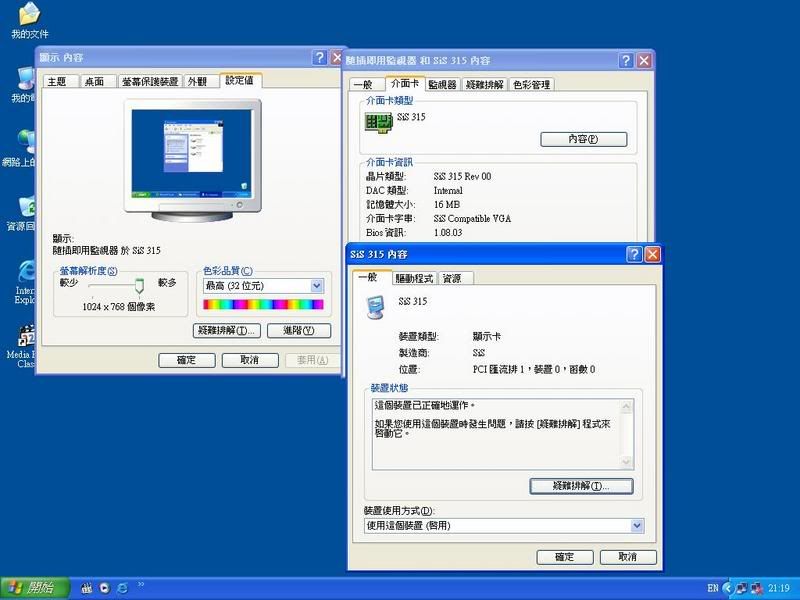
Task: Select the 螢幕保護裝置 screen saver tab
Action: (148, 81)
